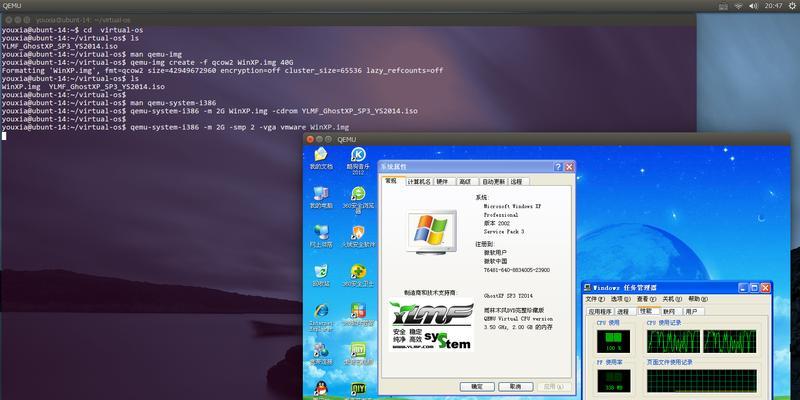
Task: Open the 文件(F) menu in Task Manager
Action: click(595, 299)
